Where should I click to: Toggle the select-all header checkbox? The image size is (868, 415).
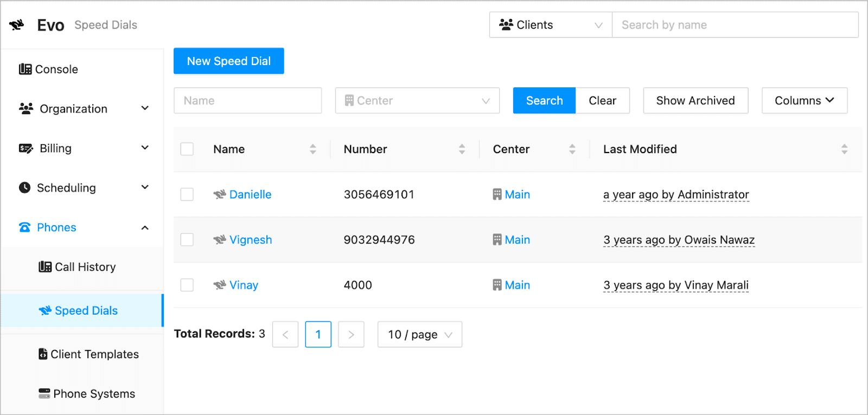click(187, 149)
